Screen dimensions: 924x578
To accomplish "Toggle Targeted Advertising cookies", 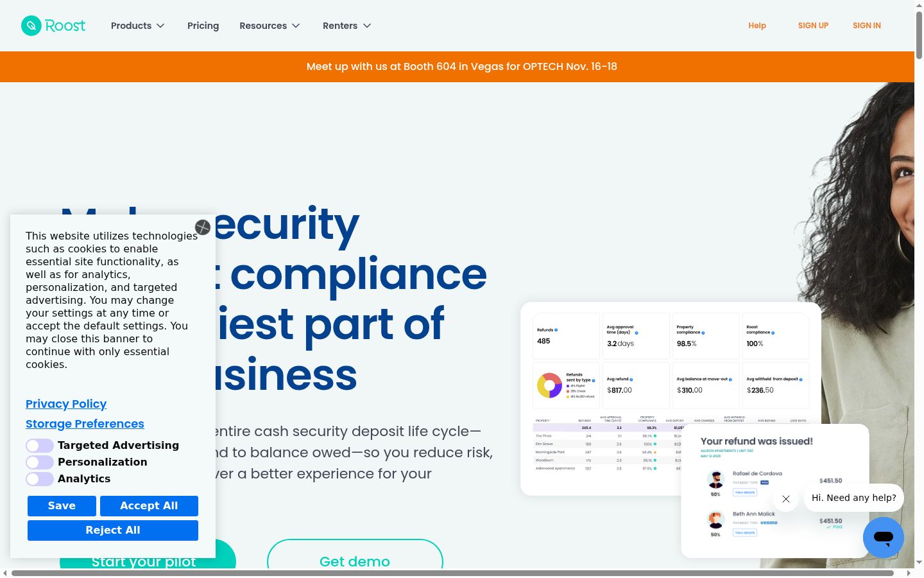I will click(40, 446).
